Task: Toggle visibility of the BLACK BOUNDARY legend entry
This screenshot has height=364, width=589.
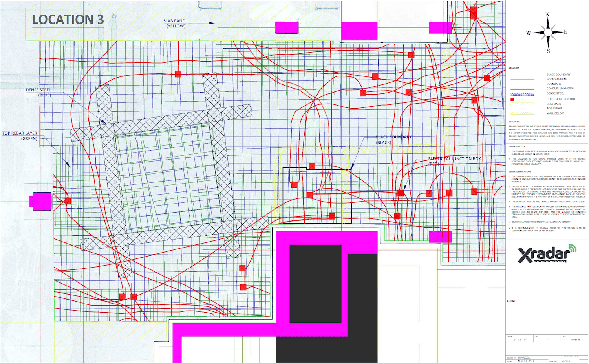Action: click(522, 74)
